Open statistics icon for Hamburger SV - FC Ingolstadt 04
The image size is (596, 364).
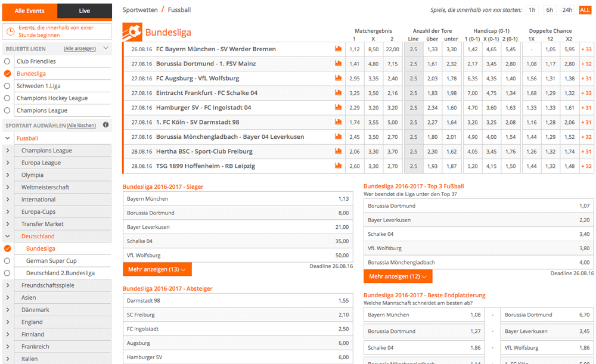tap(338, 107)
